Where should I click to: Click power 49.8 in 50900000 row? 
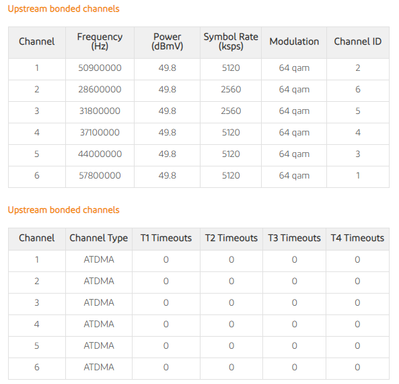167,68
